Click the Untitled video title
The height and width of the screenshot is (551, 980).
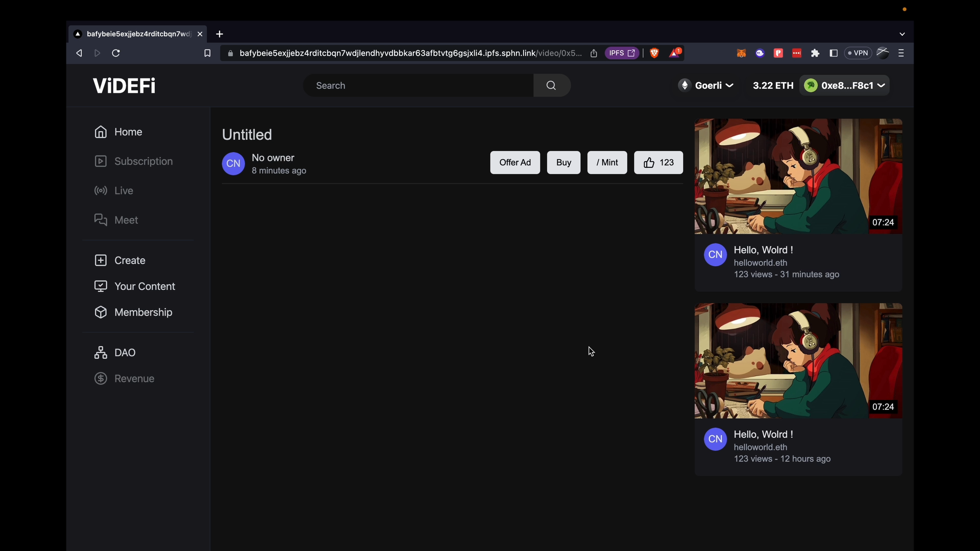pos(247,135)
